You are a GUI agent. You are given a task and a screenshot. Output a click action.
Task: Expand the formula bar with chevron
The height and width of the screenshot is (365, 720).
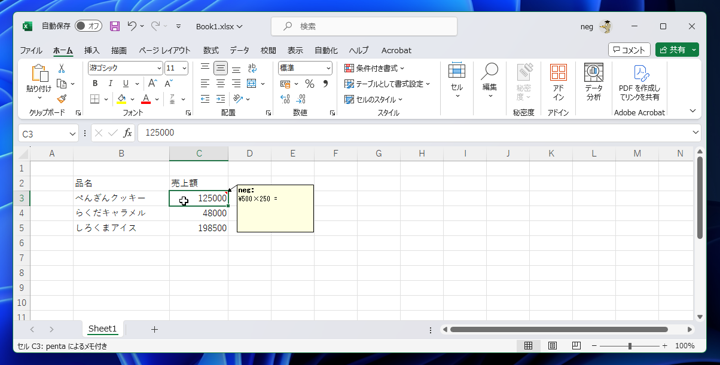(695, 133)
